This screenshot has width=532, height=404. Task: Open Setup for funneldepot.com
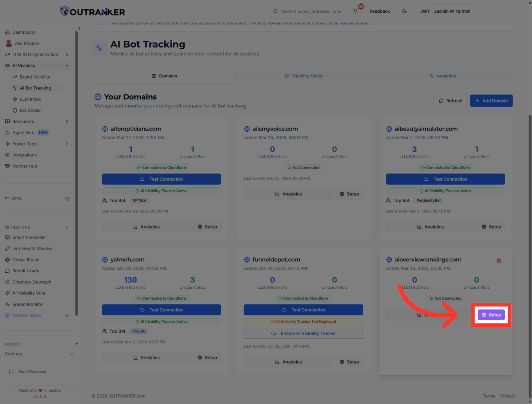click(349, 362)
